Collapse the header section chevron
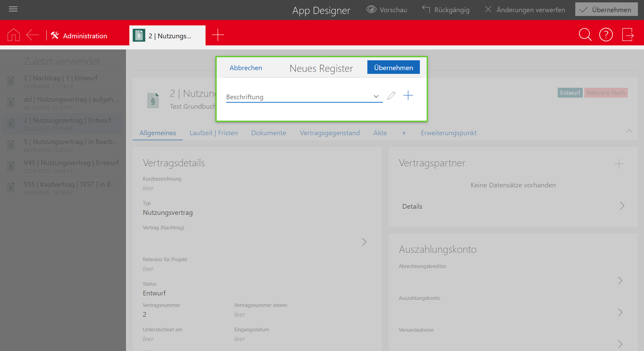The width and height of the screenshot is (644, 351). pos(629,131)
